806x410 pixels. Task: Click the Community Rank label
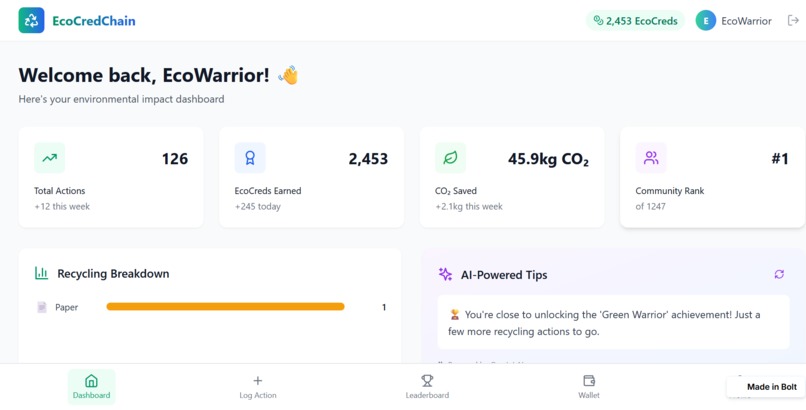pos(670,191)
